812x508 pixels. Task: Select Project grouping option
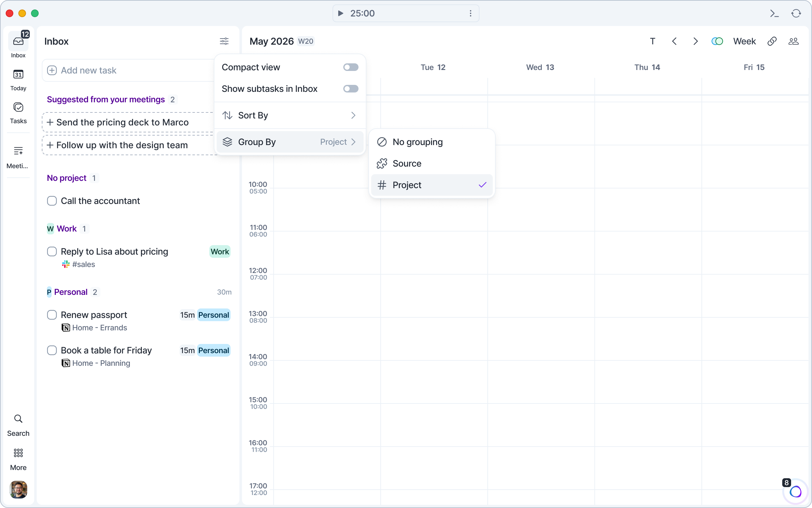click(x=431, y=185)
